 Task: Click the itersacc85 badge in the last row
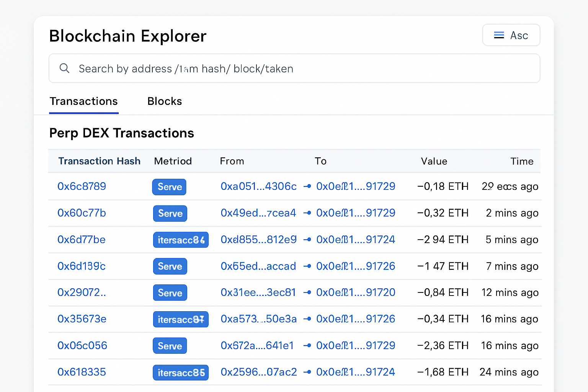point(181,372)
